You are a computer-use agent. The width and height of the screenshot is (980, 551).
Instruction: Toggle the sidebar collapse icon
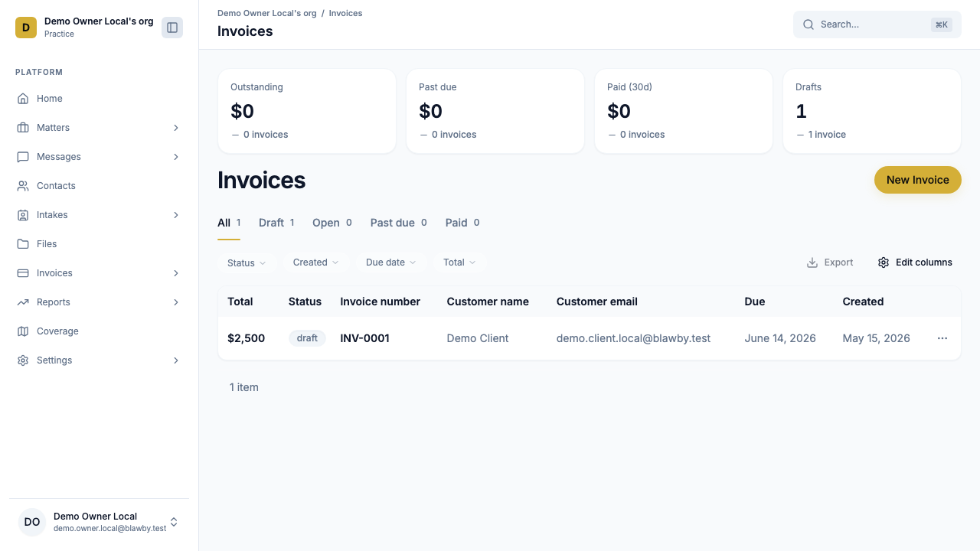click(x=172, y=28)
